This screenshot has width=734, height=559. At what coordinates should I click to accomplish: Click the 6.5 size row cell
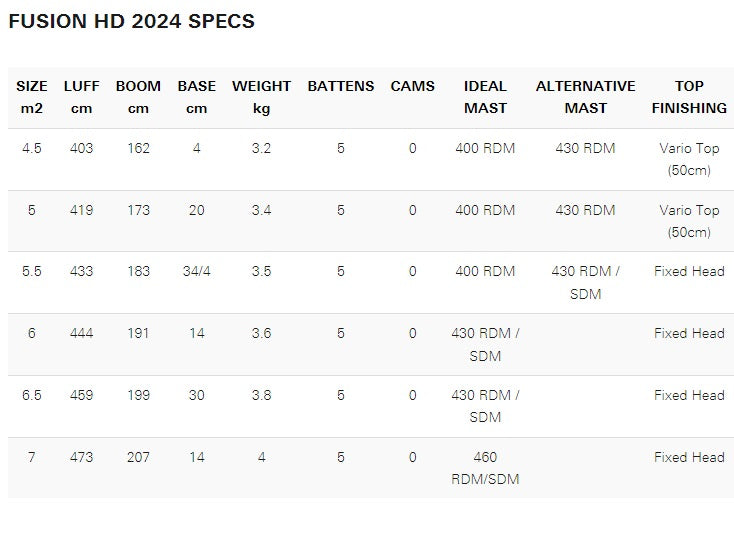point(32,395)
